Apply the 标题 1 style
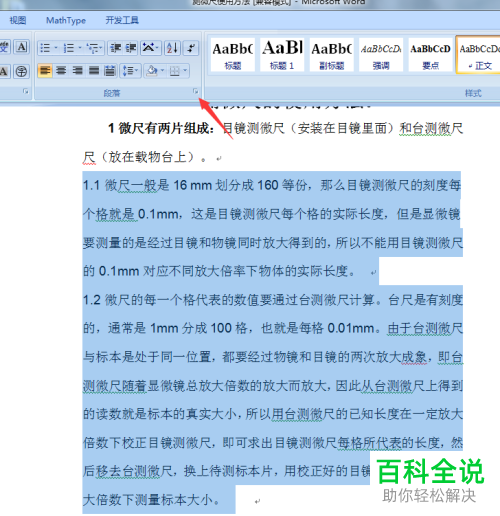Viewport: 500px width, 516px height. (282, 55)
